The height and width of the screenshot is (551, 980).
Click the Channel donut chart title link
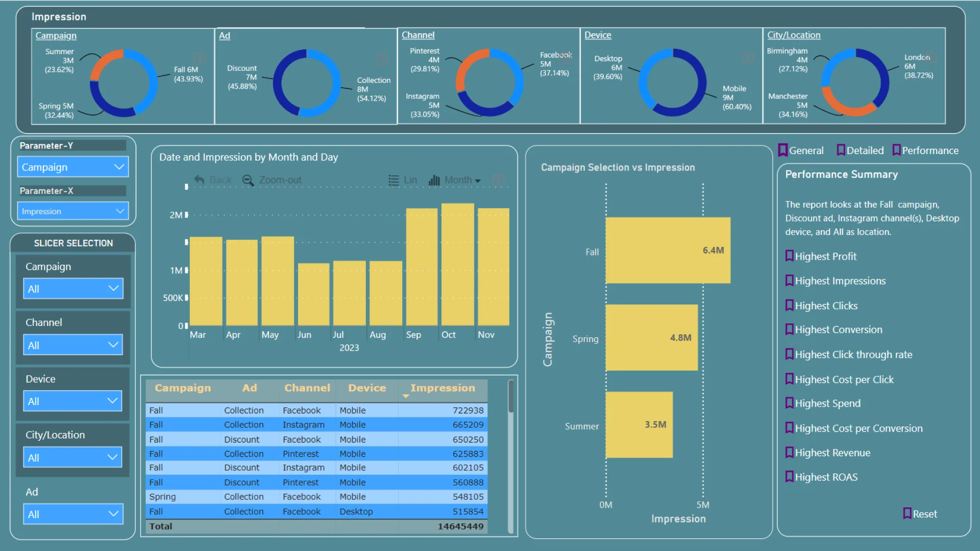418,35
